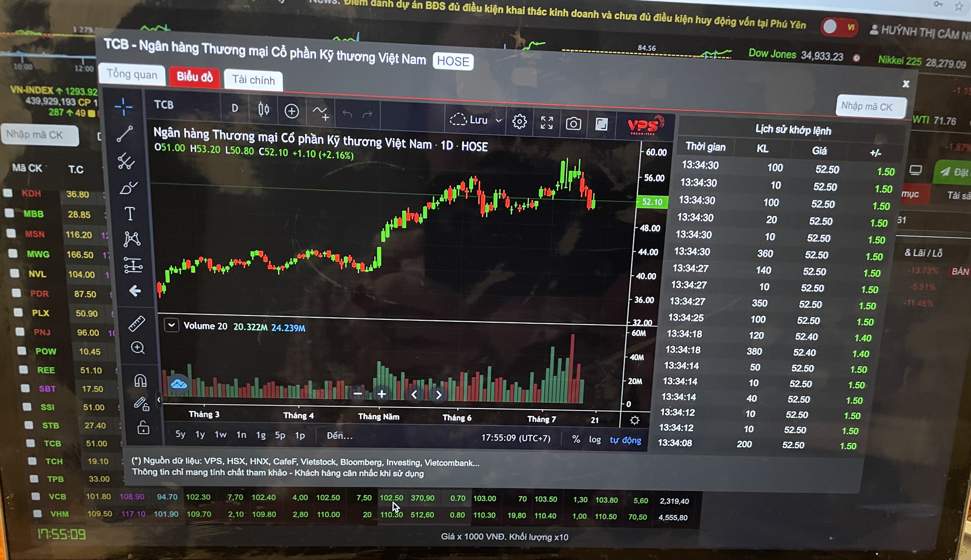Click the Lưu save cloud button
The width and height of the screenshot is (971, 560).
469,119
